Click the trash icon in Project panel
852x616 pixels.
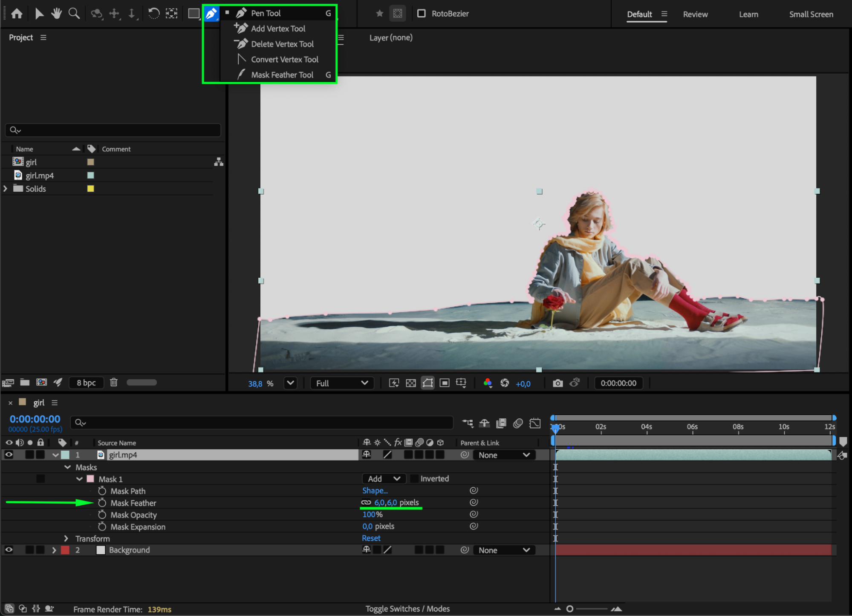pos(113,383)
